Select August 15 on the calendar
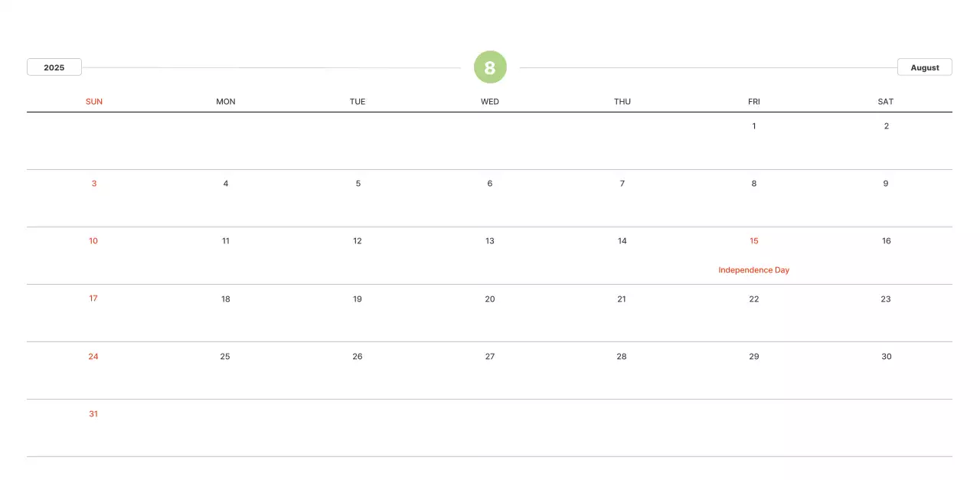980x480 pixels. [753, 241]
